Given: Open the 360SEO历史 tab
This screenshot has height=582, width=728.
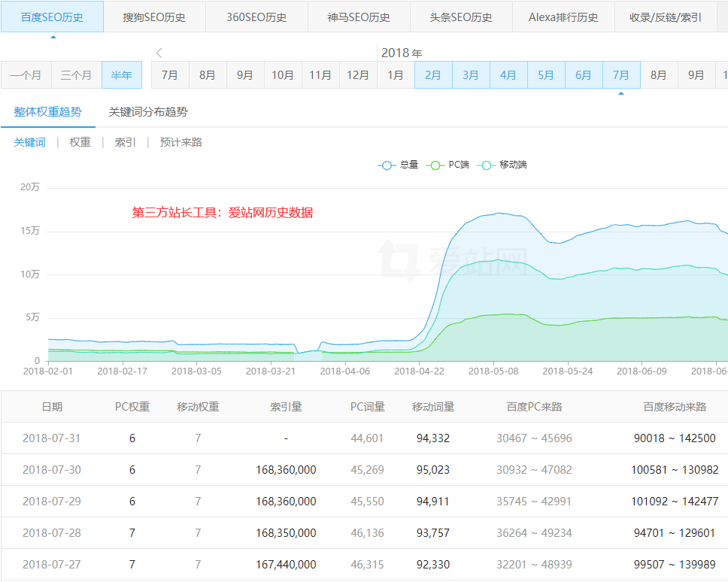Looking at the screenshot, I should (256, 16).
